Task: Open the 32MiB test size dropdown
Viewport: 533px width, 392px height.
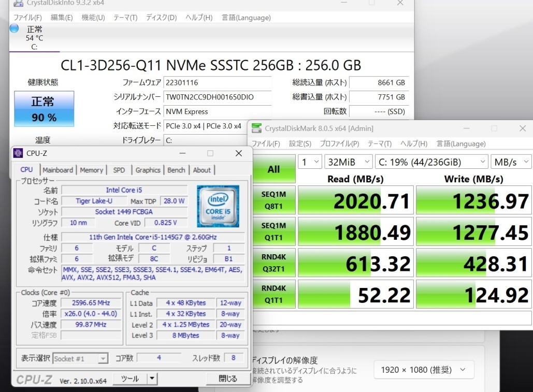Action: (x=349, y=162)
